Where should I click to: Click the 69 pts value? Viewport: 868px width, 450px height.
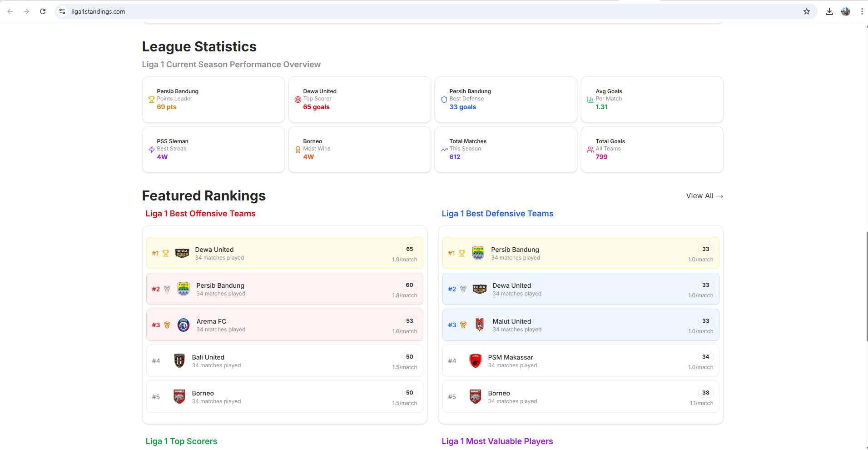pyautogui.click(x=167, y=107)
